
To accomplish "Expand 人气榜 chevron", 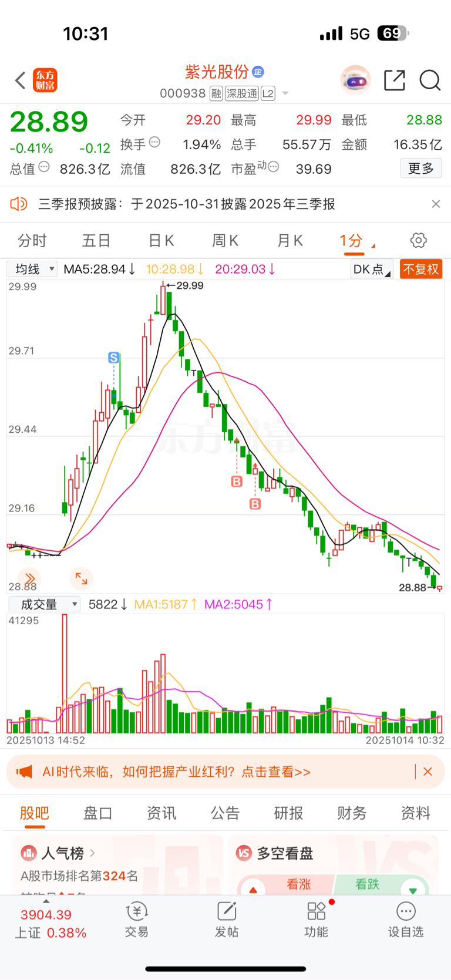I will pos(92,853).
